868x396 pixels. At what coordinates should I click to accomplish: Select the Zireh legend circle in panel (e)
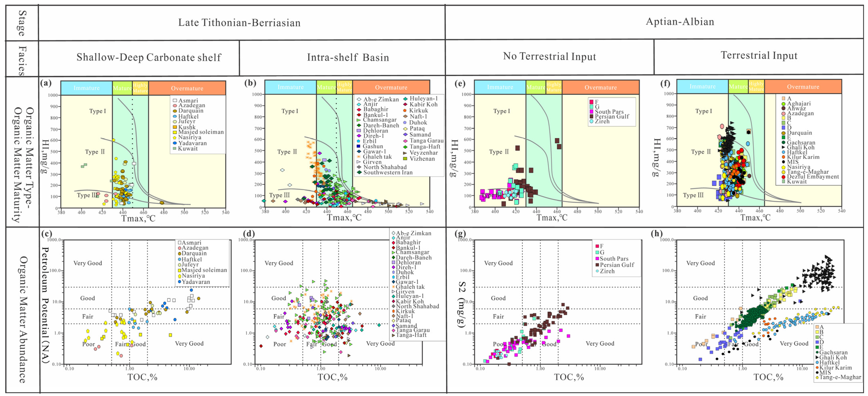[591, 121]
